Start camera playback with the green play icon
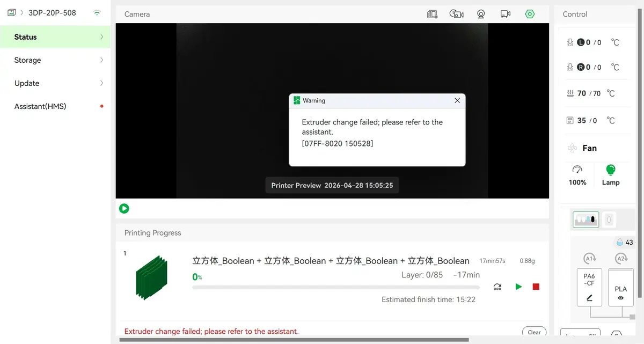The height and width of the screenshot is (344, 644). pos(124,208)
